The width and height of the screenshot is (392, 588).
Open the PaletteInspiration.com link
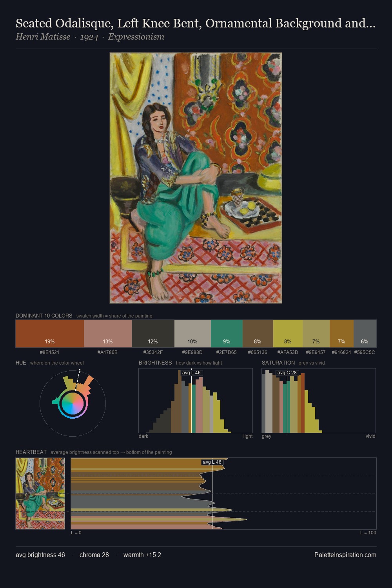345,555
